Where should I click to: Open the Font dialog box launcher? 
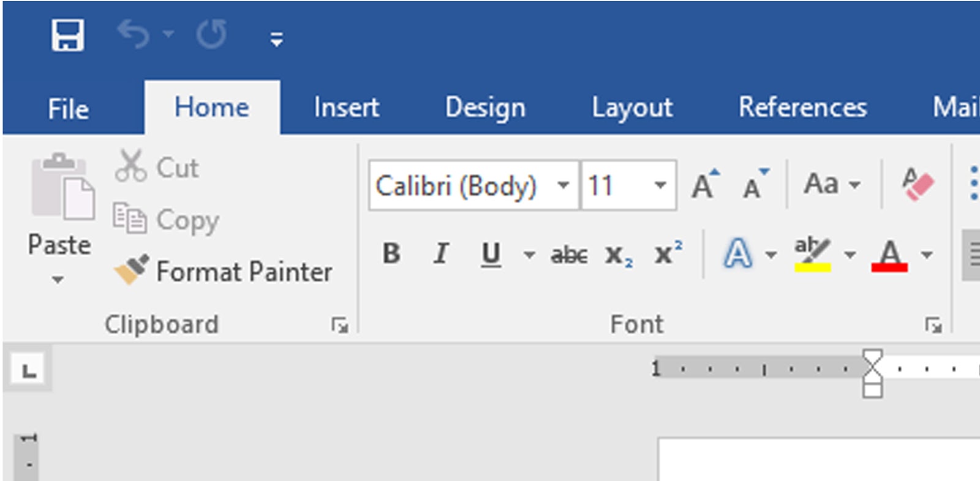[933, 325]
